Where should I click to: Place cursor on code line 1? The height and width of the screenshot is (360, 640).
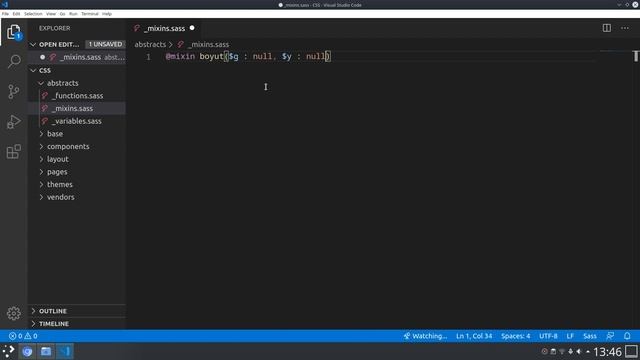[248, 56]
